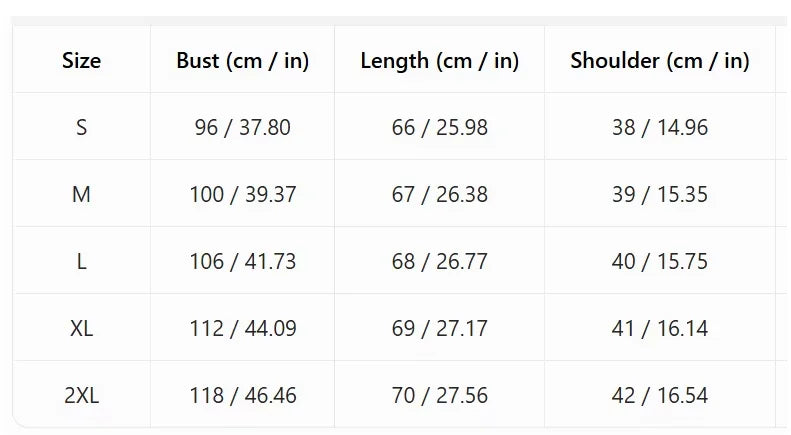Click the 2XL size row label

(81, 395)
